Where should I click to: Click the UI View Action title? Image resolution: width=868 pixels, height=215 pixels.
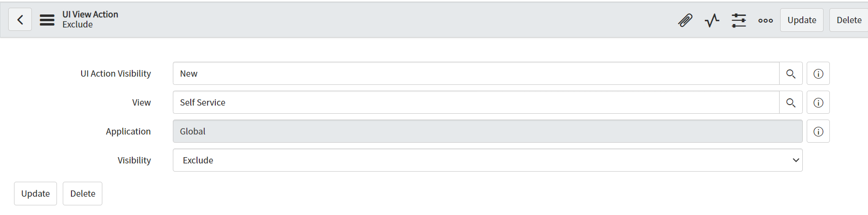point(90,14)
